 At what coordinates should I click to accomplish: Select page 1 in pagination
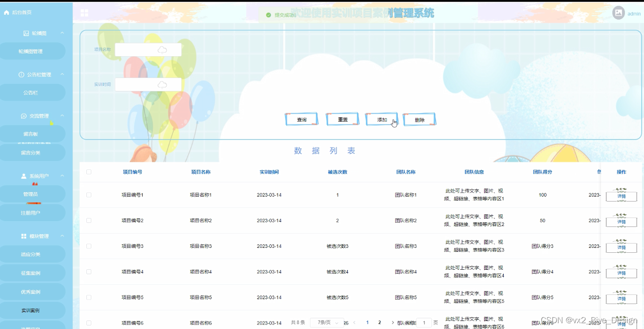(367, 322)
